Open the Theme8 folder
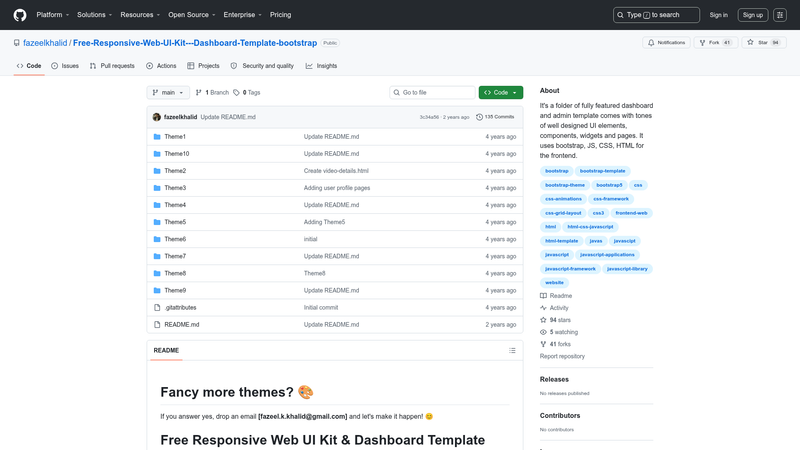800x450 pixels. coord(175,273)
